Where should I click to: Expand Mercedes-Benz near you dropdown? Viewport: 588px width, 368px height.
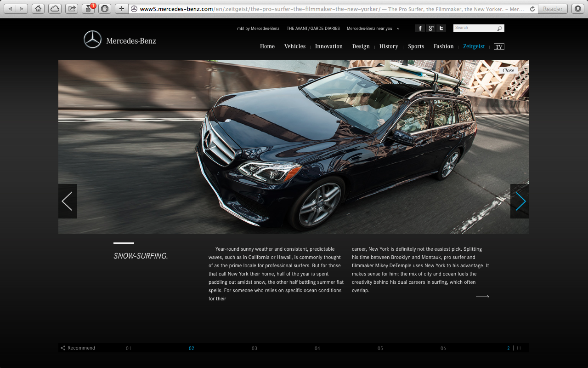tap(373, 29)
